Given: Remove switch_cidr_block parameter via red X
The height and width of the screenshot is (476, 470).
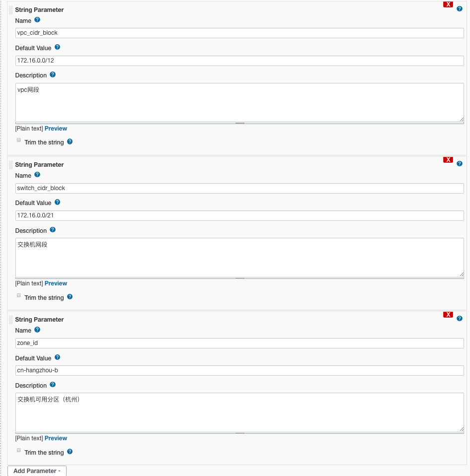Looking at the screenshot, I should click(x=448, y=160).
